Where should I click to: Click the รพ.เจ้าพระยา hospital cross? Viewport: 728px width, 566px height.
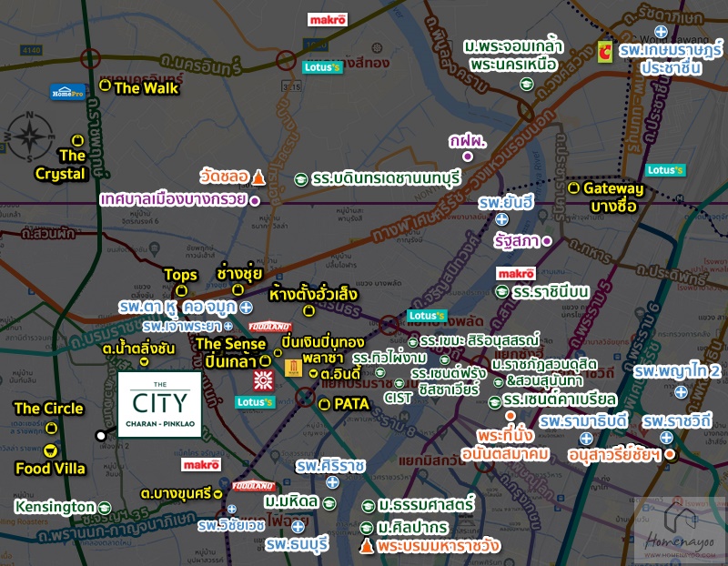(228, 327)
